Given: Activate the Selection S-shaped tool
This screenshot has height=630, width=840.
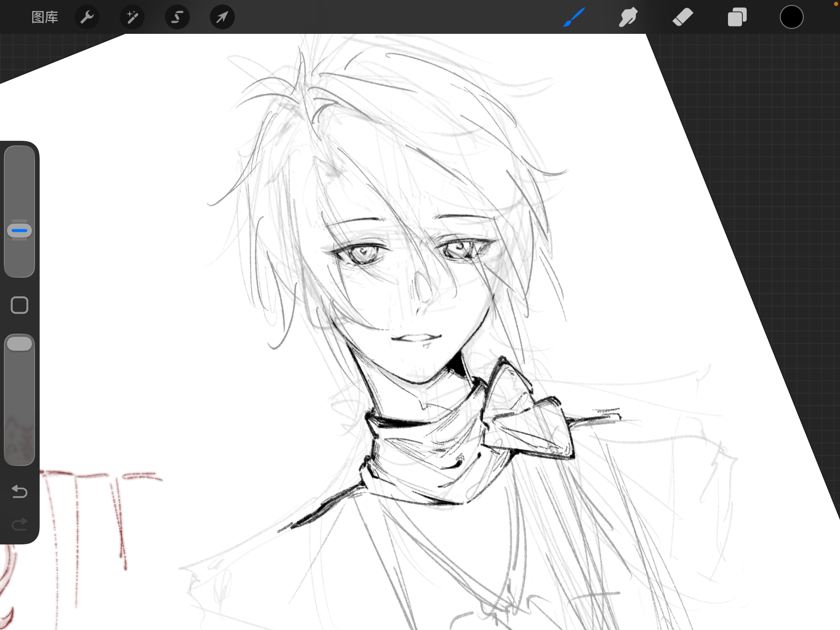Looking at the screenshot, I should tap(177, 17).
